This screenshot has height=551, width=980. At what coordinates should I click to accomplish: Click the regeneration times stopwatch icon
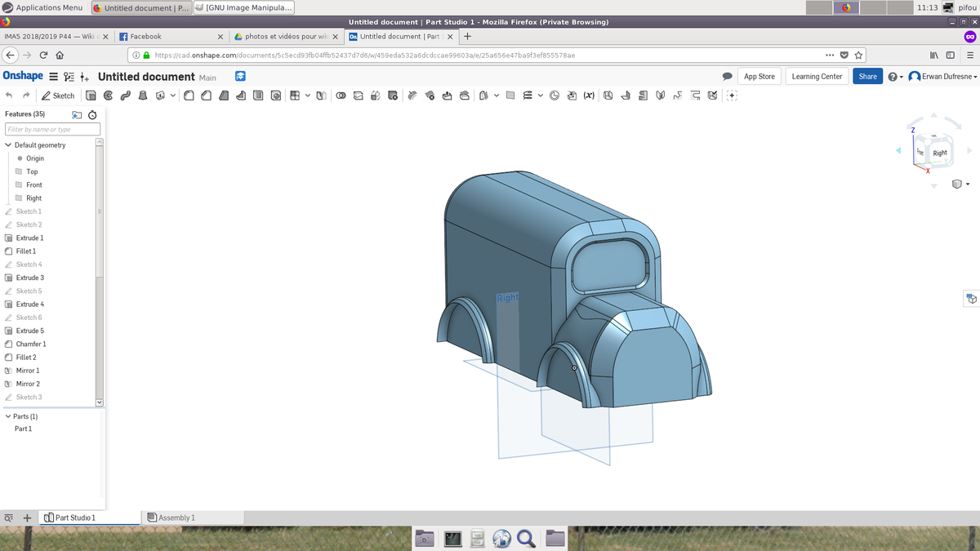(92, 115)
